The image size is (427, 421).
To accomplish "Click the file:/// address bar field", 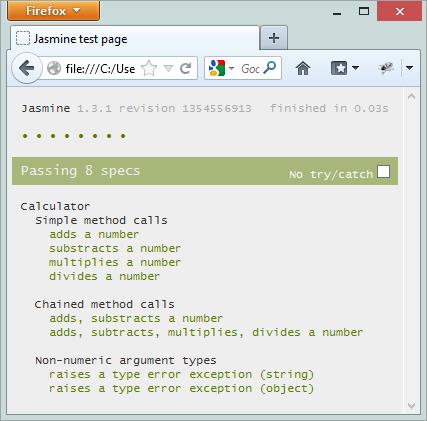I will (100, 69).
